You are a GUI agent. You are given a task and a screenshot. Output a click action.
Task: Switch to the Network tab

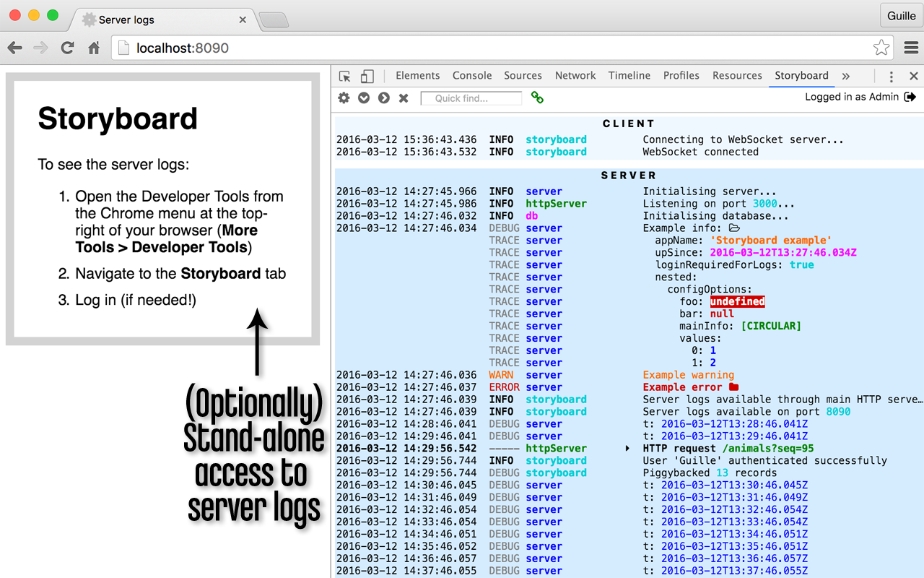coord(575,75)
